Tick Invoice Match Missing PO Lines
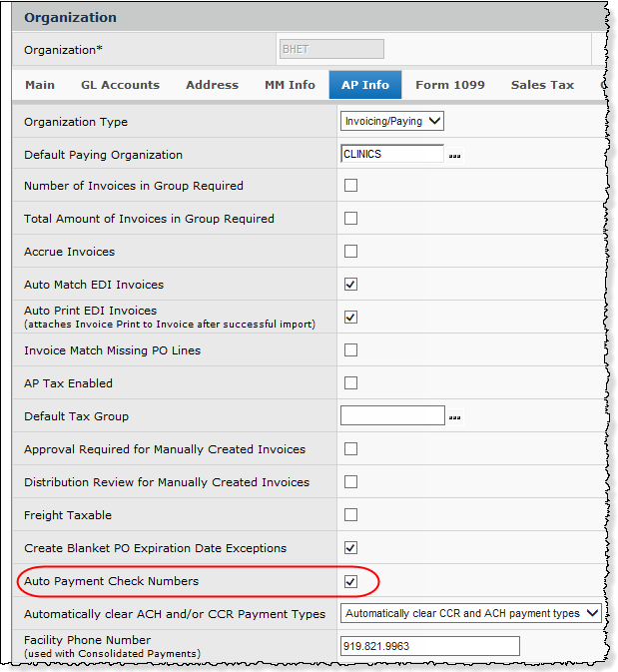The height and width of the screenshot is (672, 618). [x=350, y=349]
